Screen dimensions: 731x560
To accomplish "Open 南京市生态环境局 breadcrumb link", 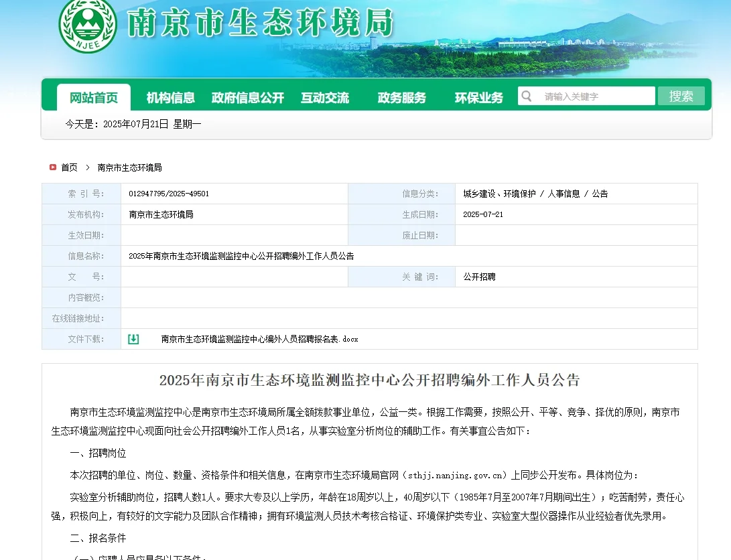I will click(129, 167).
